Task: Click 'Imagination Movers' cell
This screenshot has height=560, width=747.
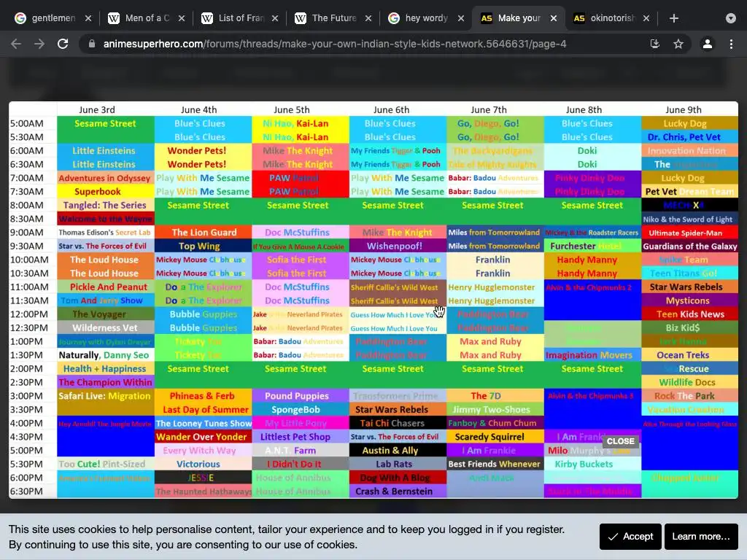Action: tap(592, 355)
